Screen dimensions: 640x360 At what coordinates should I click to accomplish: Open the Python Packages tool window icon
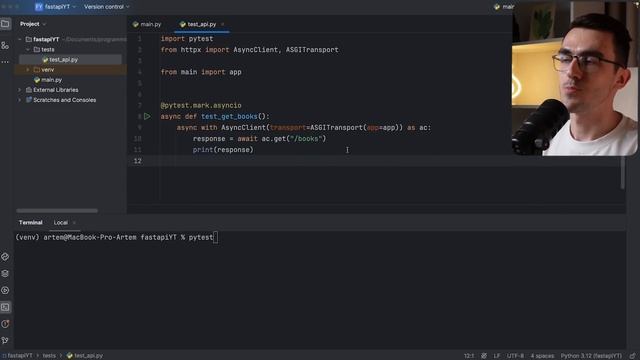coord(5,257)
